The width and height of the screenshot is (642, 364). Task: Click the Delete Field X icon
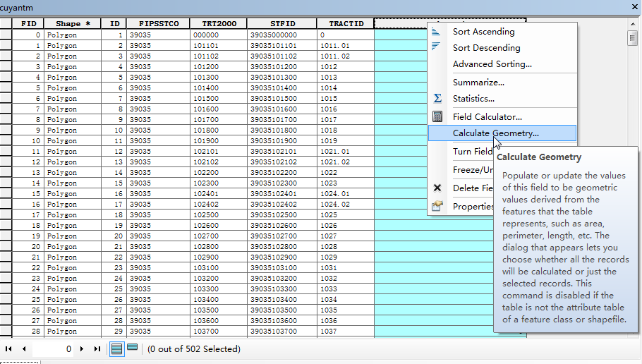[x=437, y=188]
